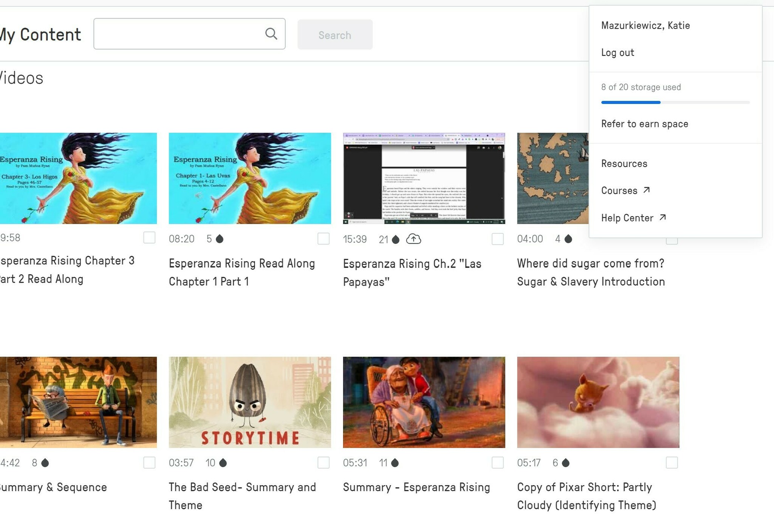Select Mazurkiewicz, Katie in account menu
The width and height of the screenshot is (774, 532).
645,25
